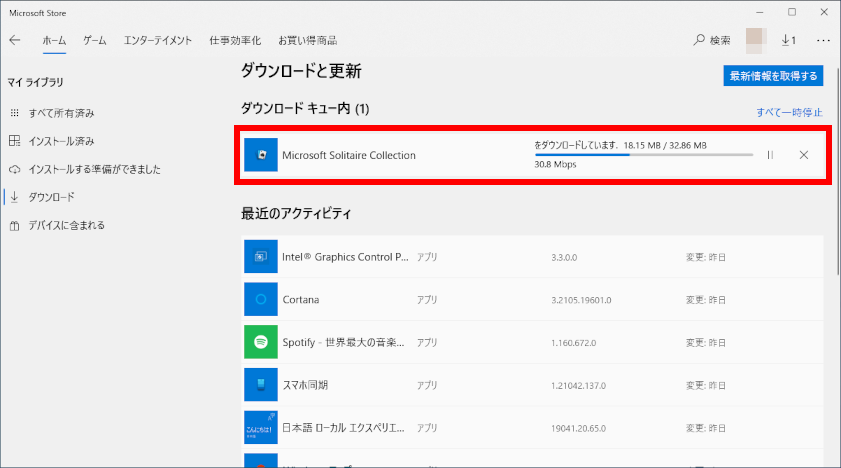Click the デバイスに含まれる bag icon
This screenshot has width=841, height=468.
[14, 226]
